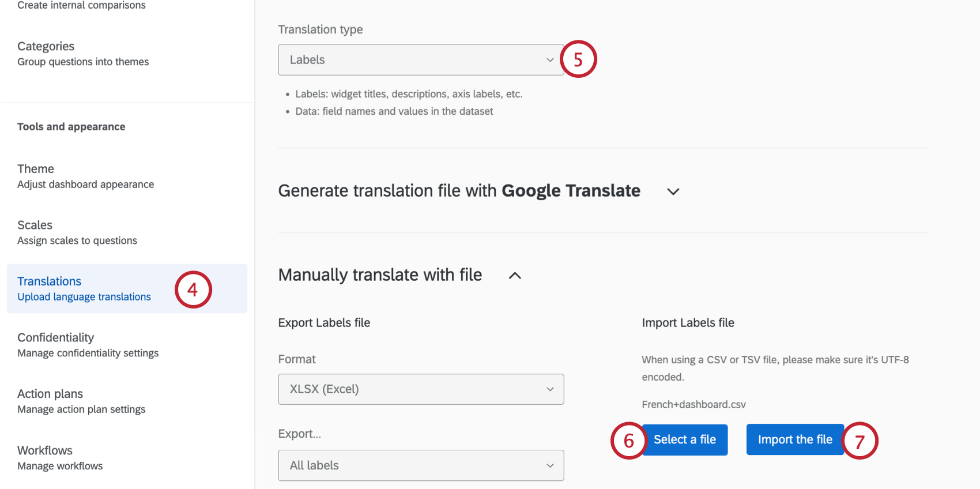Click the Upload language translations link text
Screen dimensions: 980x489
(84, 297)
